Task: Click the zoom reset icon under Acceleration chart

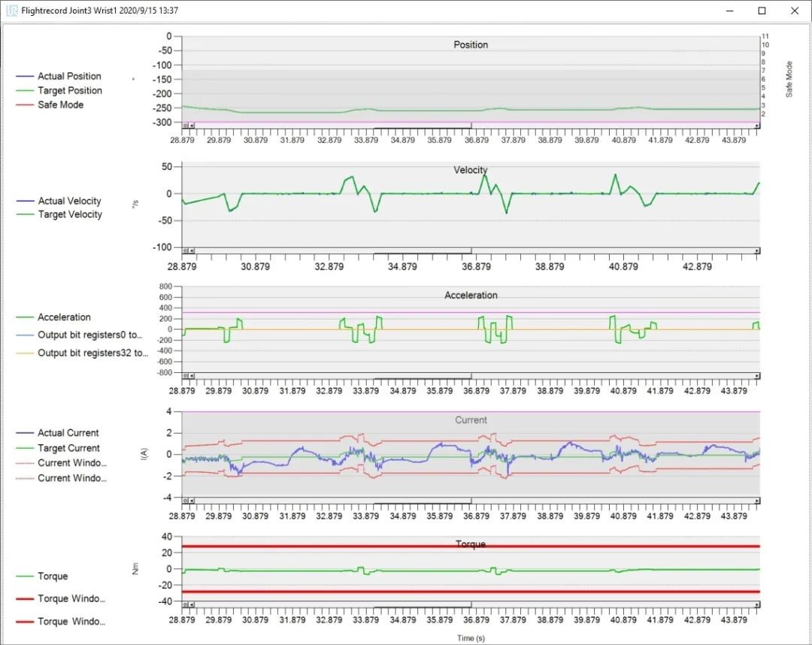Action: (x=185, y=376)
